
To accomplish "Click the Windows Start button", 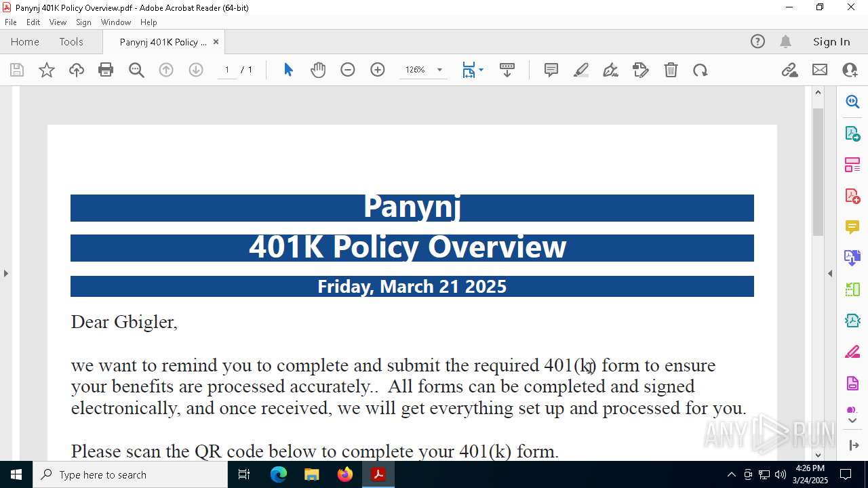I will tap(16, 474).
